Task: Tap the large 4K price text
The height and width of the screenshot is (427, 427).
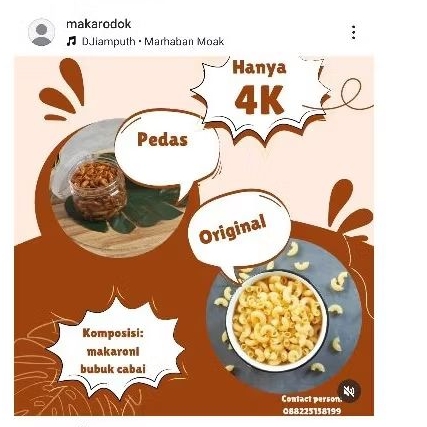Action: click(259, 99)
